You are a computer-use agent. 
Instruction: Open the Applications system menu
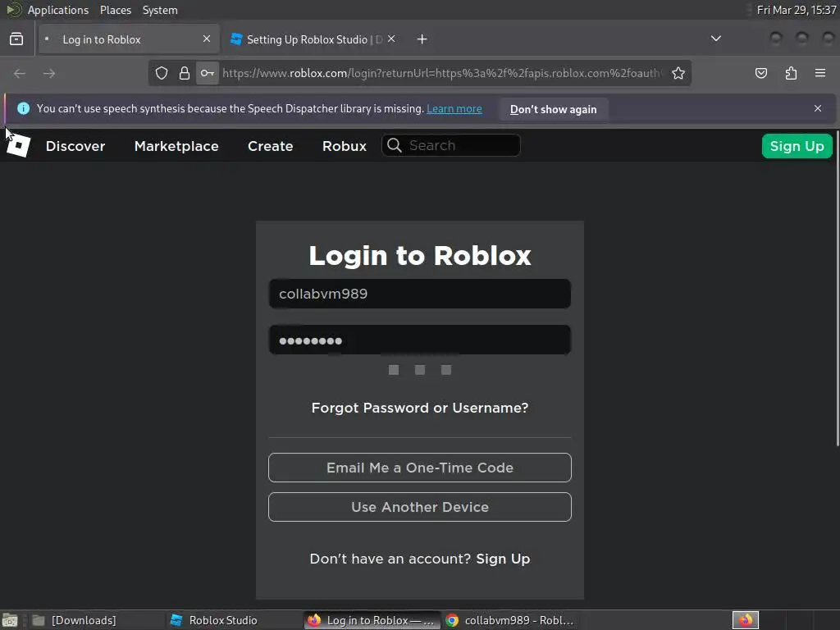tap(58, 10)
